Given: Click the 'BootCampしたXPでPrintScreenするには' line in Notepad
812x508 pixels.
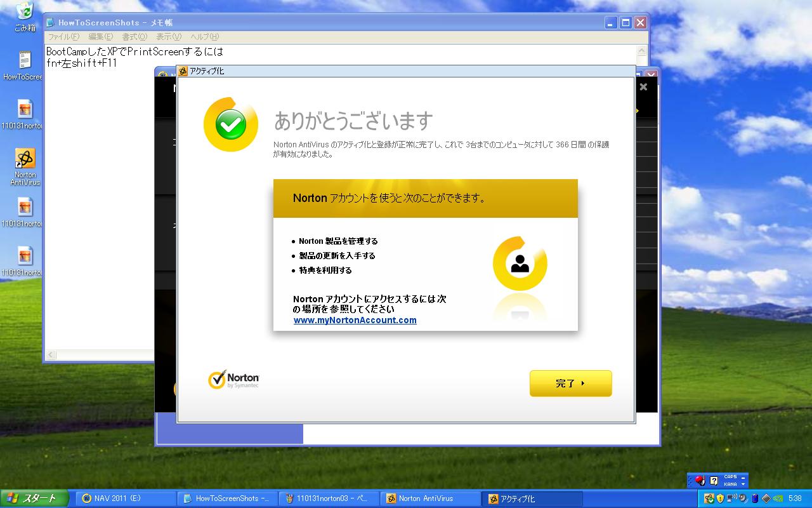Looking at the screenshot, I should [x=134, y=52].
